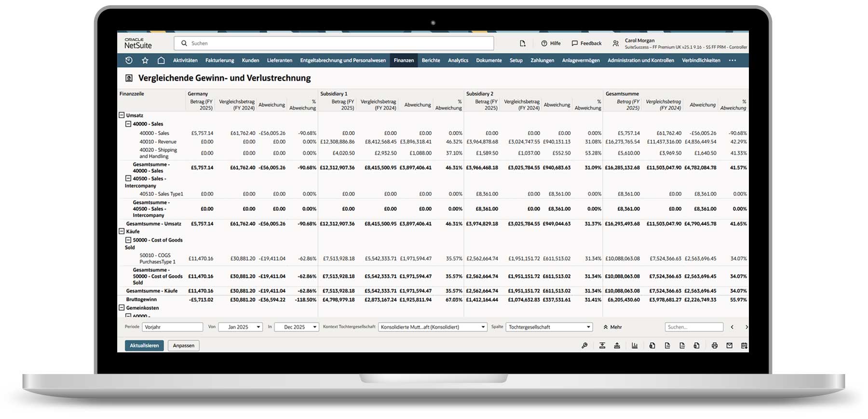Collapse the 50000 - Cost of Goods Sold group
The image size is (868, 419).
(x=128, y=240)
